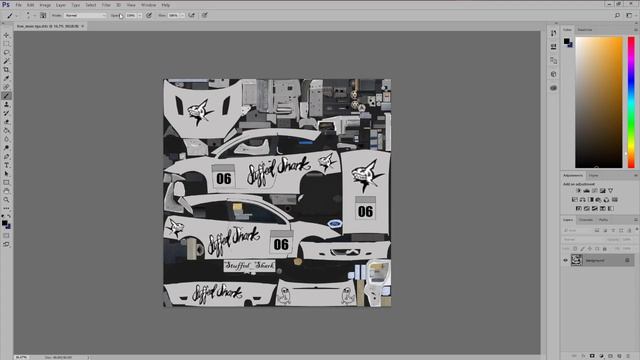Select the Paint Bucket tool

tap(6, 130)
